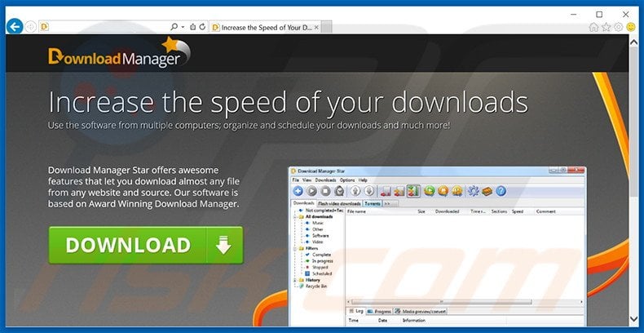Open the address bar dropdown arrow
The image size is (644, 333).
tap(183, 27)
